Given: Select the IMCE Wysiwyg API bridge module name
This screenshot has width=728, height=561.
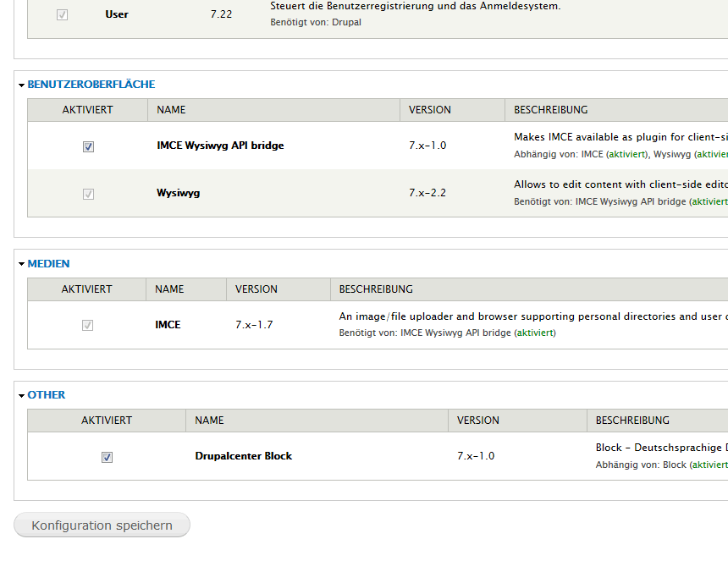Looking at the screenshot, I should coord(220,146).
